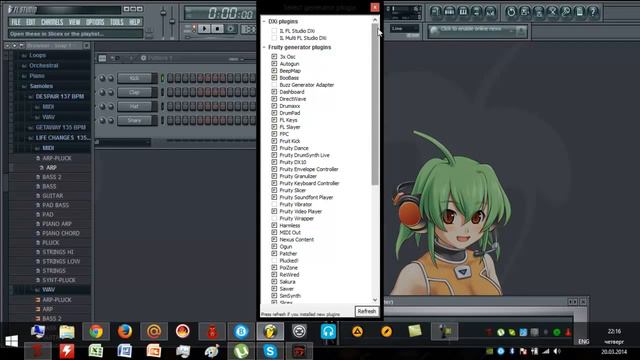Check the Buzz Generator Adapter checkbox
Viewport: 640px width, 360px height.
pos(274,85)
